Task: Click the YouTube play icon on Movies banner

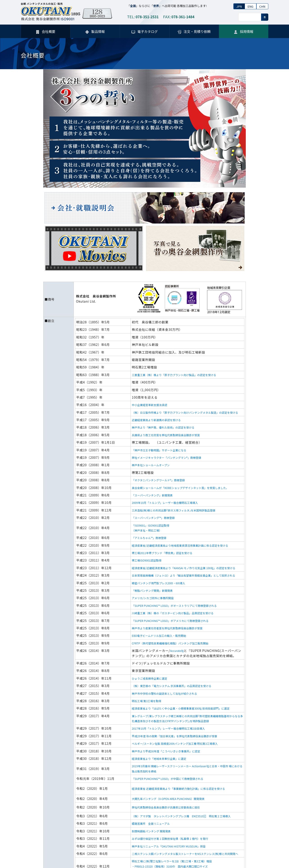Action: pos(69,256)
